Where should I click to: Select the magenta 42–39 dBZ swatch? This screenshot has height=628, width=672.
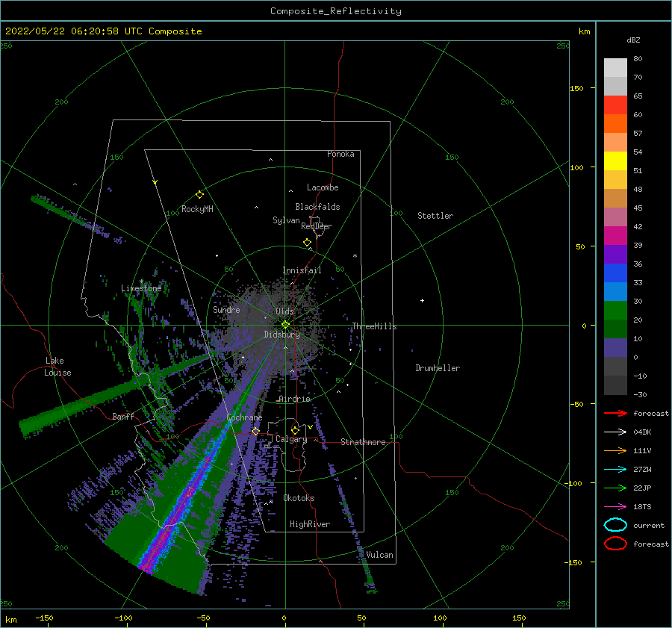[615, 236]
